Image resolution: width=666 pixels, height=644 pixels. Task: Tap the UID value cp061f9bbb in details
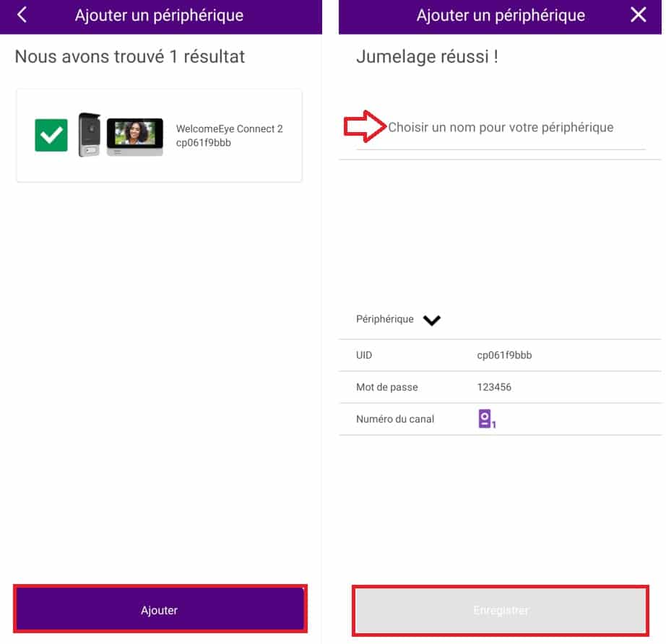tap(504, 355)
